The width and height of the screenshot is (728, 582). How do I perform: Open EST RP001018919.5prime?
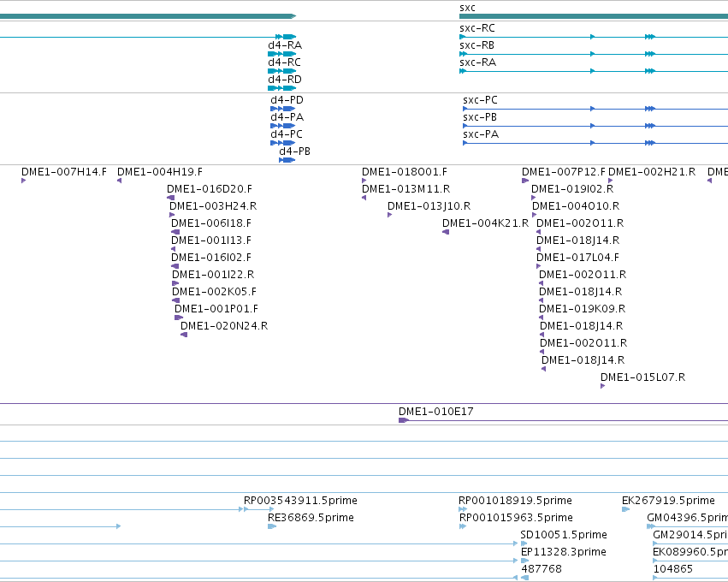pyautogui.click(x=515, y=501)
